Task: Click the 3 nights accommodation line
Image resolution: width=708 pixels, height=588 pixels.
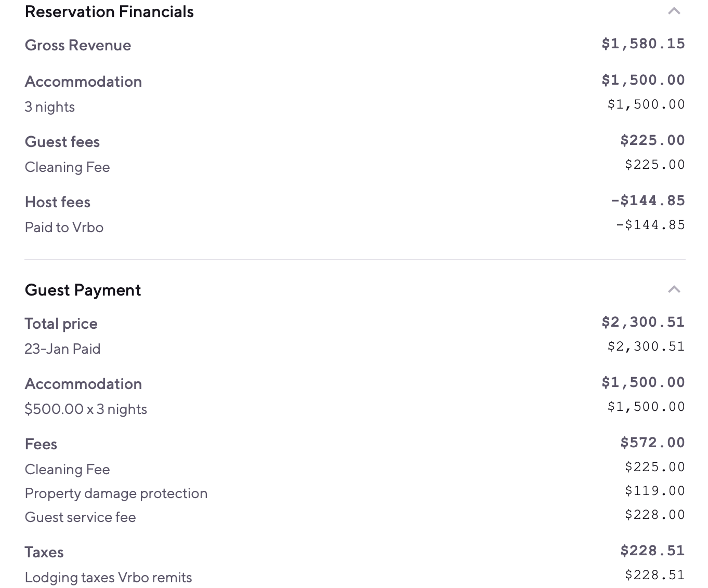Action: (x=50, y=107)
